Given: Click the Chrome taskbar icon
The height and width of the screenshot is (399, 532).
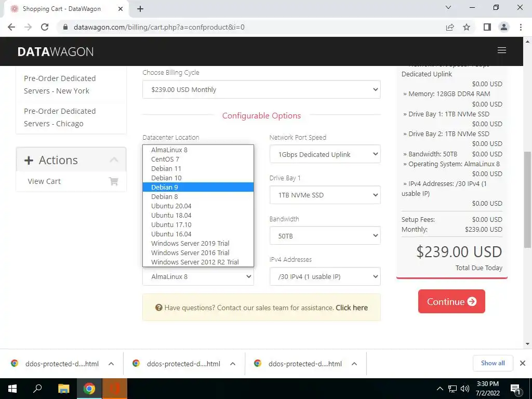Looking at the screenshot, I should (x=89, y=389).
